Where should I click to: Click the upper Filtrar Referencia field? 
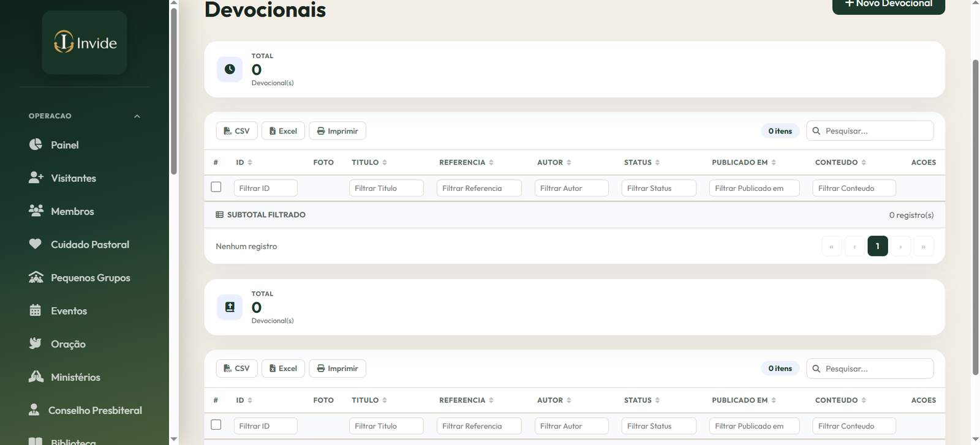(479, 188)
